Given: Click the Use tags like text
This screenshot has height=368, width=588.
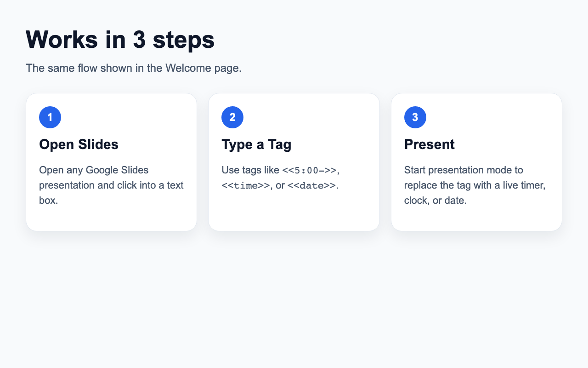Looking at the screenshot, I should pyautogui.click(x=250, y=170).
